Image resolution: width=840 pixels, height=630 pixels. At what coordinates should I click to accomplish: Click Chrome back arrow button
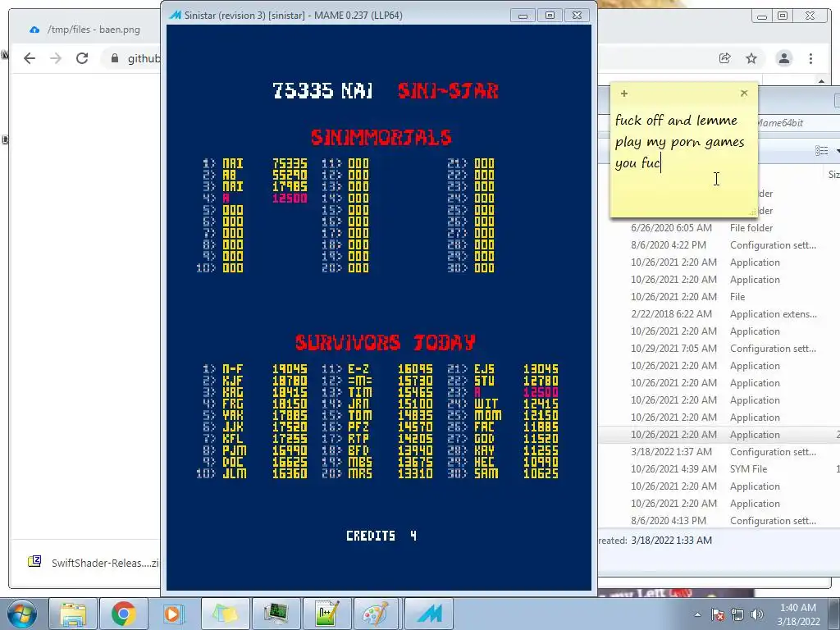point(30,58)
